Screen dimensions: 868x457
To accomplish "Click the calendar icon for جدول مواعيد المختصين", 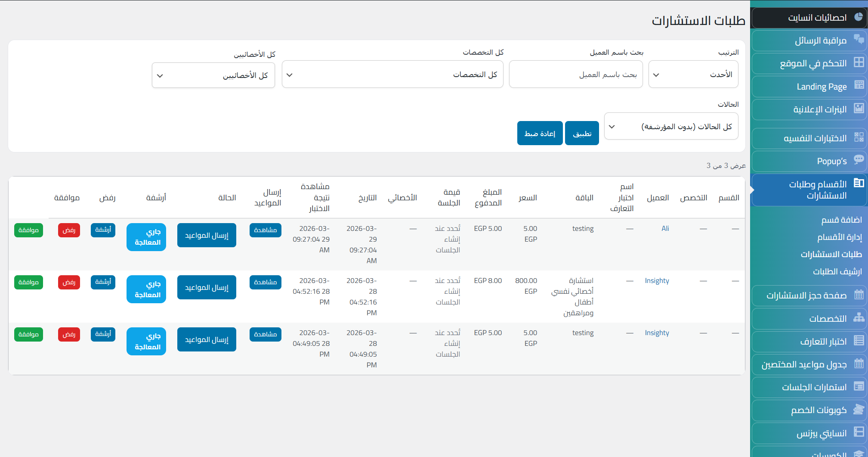I will point(859,364).
